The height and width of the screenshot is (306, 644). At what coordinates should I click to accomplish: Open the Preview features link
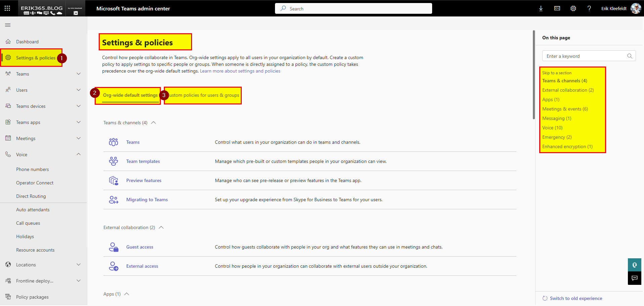pyautogui.click(x=144, y=181)
